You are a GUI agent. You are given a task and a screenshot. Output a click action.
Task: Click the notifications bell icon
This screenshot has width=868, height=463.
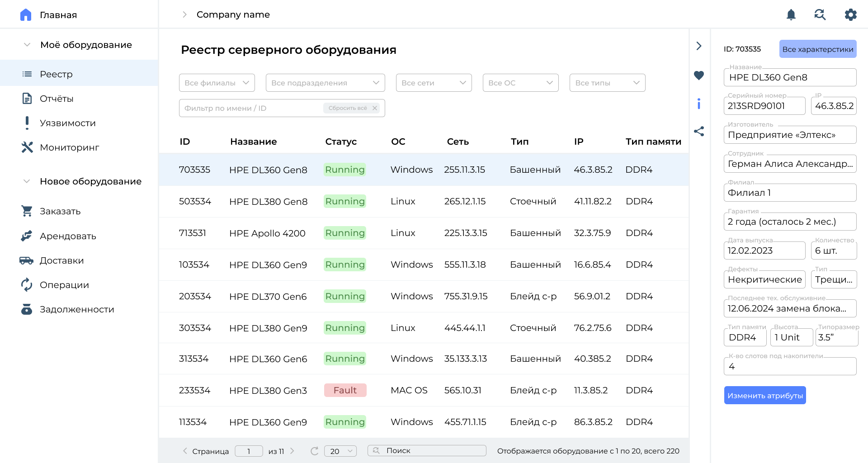[791, 15]
